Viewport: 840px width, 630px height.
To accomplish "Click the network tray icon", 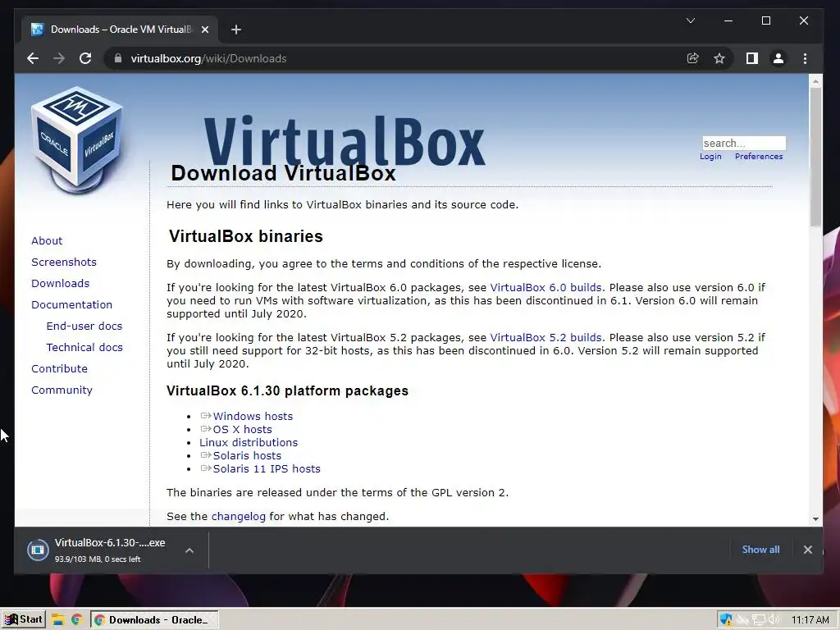I will point(759,620).
